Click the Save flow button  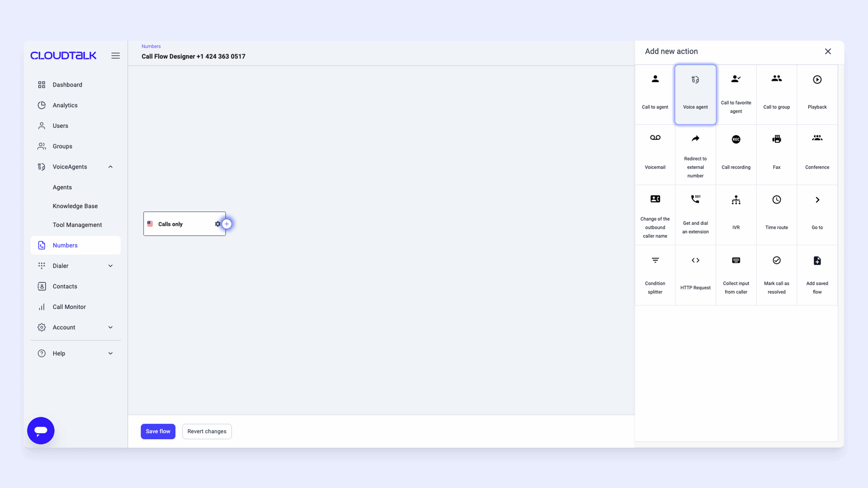click(x=158, y=431)
